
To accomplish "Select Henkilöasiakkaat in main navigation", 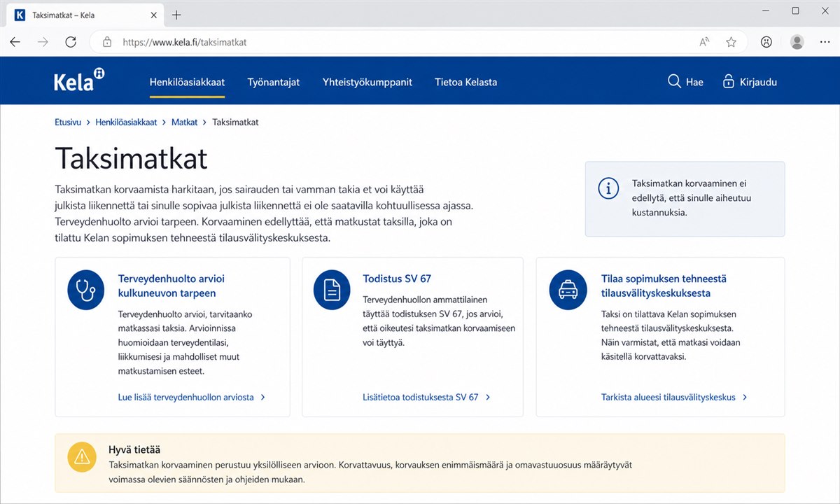I will point(187,82).
